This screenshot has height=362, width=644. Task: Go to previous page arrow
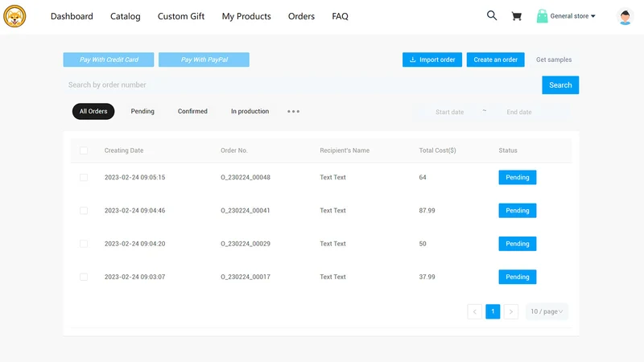click(x=474, y=311)
